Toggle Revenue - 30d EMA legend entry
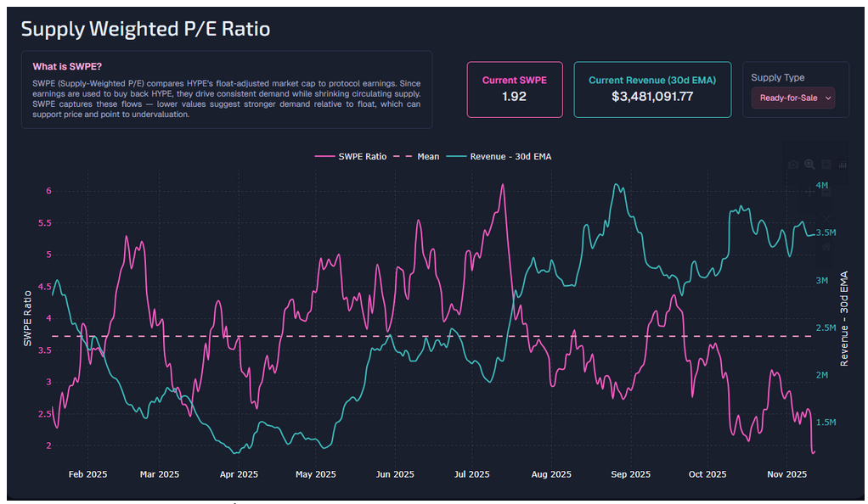 pos(501,156)
